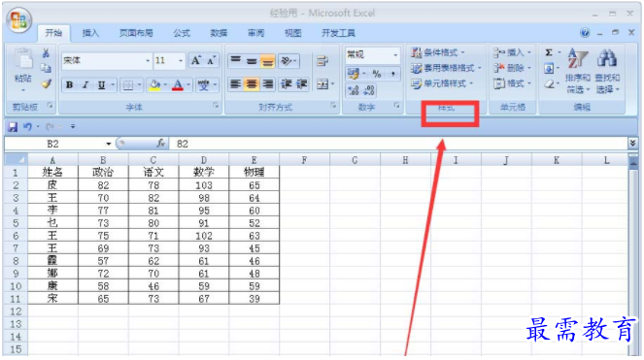
Task: Apply percent style
Action: tap(377, 74)
